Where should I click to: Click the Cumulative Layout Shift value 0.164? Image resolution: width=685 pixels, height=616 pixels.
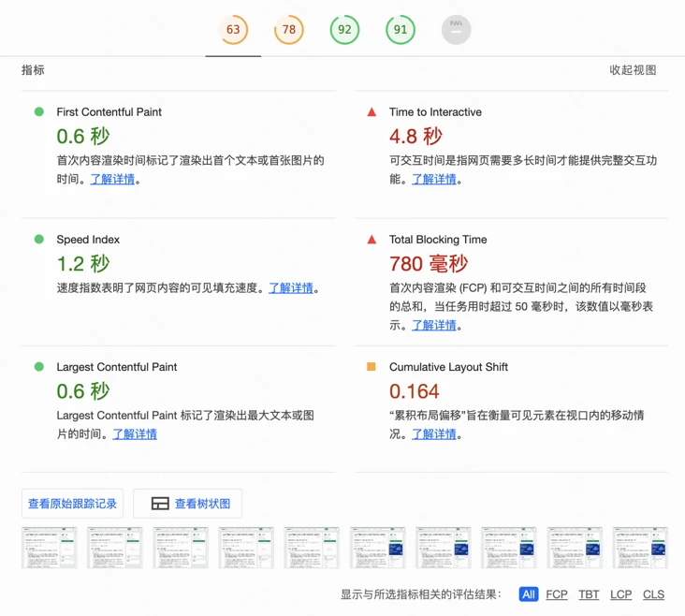click(x=415, y=391)
